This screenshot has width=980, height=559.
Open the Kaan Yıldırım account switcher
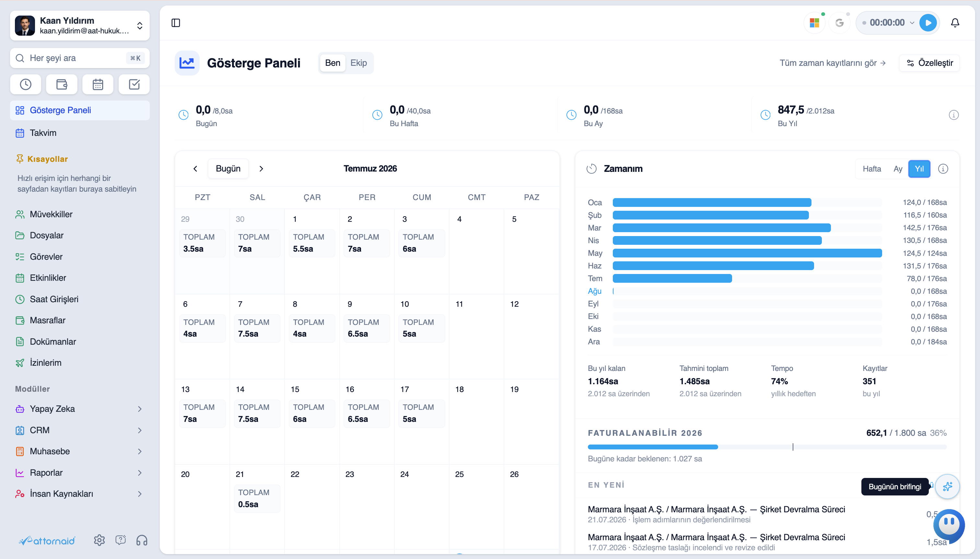pyautogui.click(x=80, y=25)
